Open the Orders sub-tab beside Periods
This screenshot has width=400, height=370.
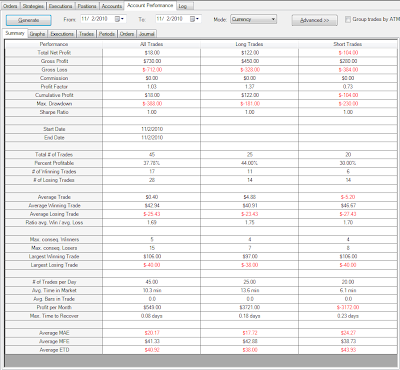(x=127, y=34)
